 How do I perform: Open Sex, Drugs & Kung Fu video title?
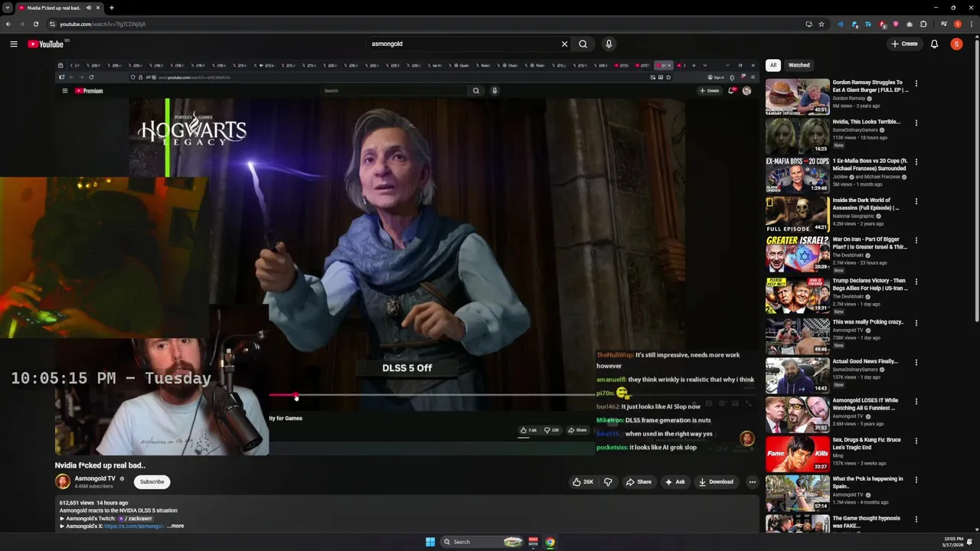pyautogui.click(x=867, y=443)
